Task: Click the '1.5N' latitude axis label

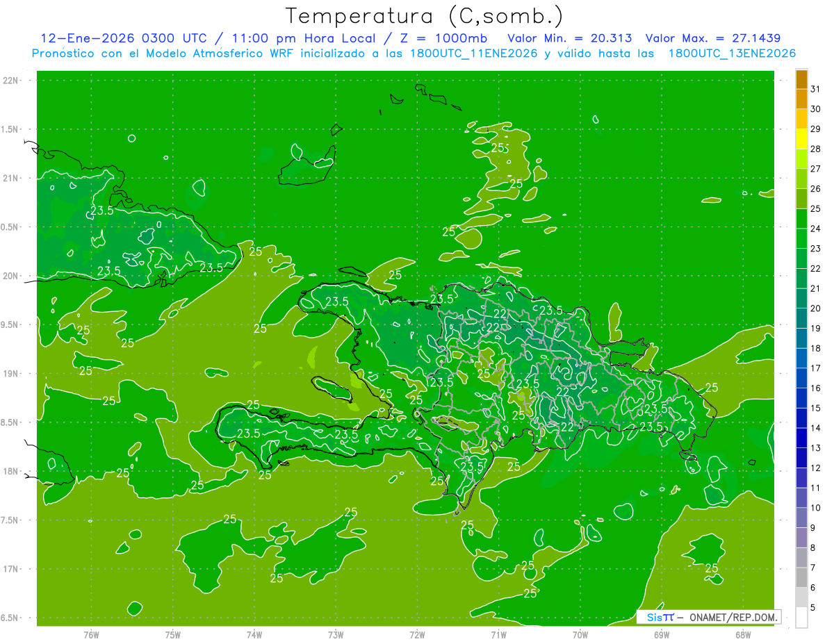Action: click(x=10, y=129)
